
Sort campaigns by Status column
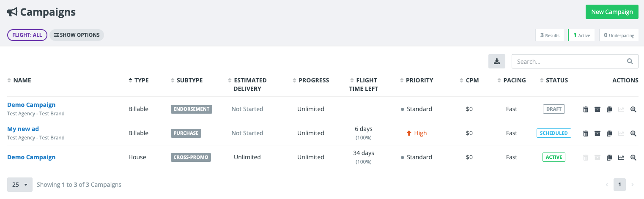pos(556,80)
